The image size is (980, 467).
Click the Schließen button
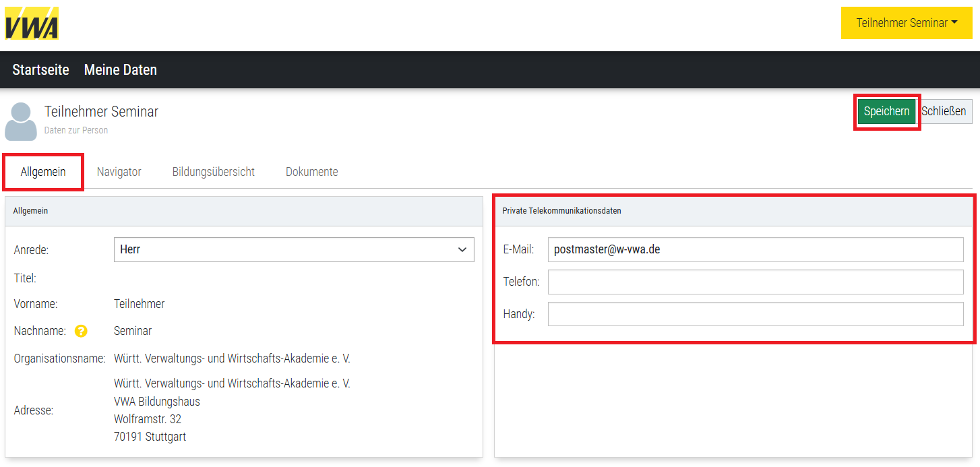(944, 111)
